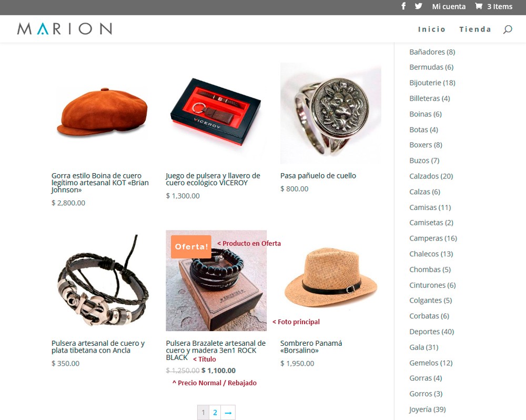Screen dimensions: 526x420
Task: Open Mi cuenta link
Action: (449, 6)
